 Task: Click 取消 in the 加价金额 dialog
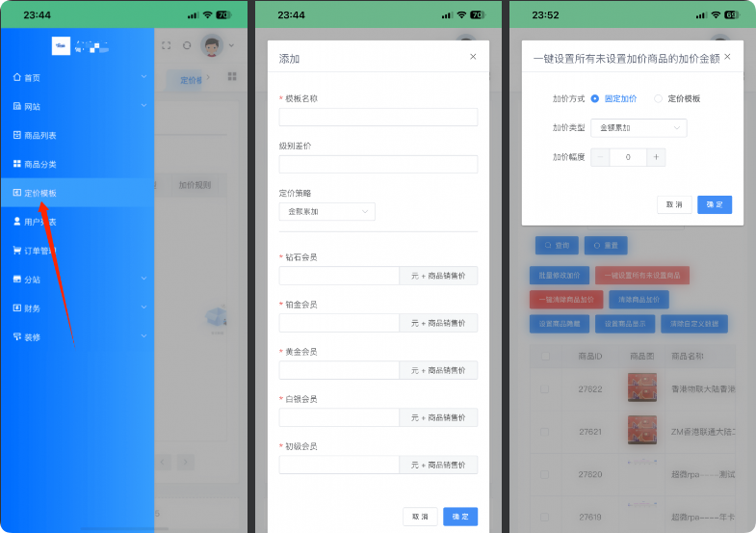(x=673, y=204)
